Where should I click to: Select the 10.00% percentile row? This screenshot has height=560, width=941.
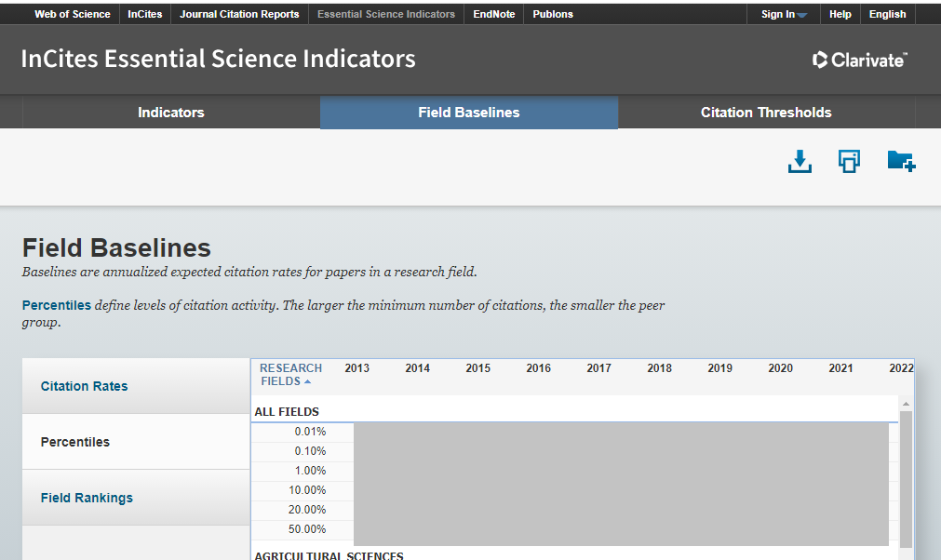pos(574,490)
